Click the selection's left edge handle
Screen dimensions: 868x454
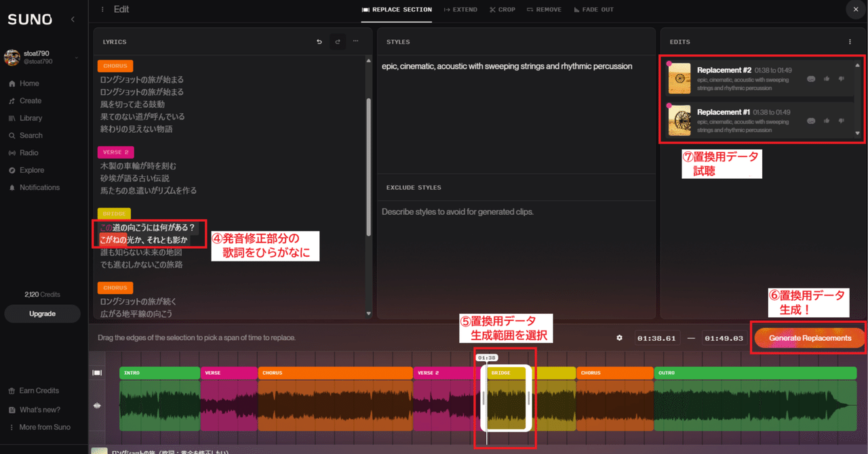(484, 398)
